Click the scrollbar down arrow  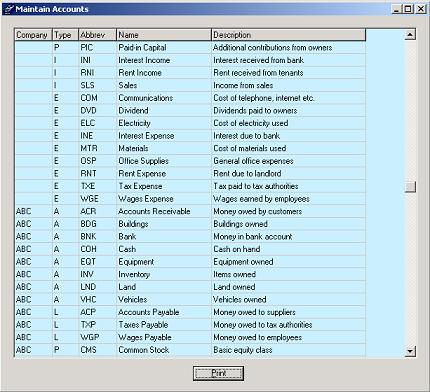pyautogui.click(x=410, y=351)
